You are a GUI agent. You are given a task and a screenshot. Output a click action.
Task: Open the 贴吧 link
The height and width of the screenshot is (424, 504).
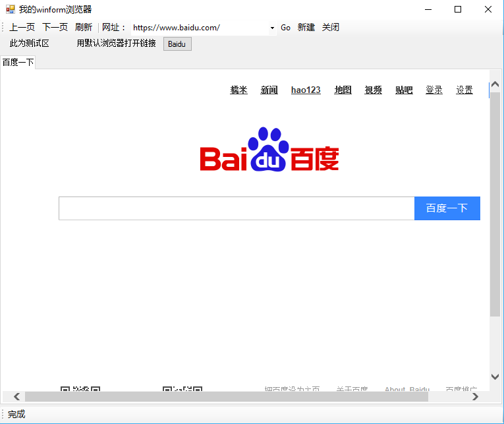point(404,90)
